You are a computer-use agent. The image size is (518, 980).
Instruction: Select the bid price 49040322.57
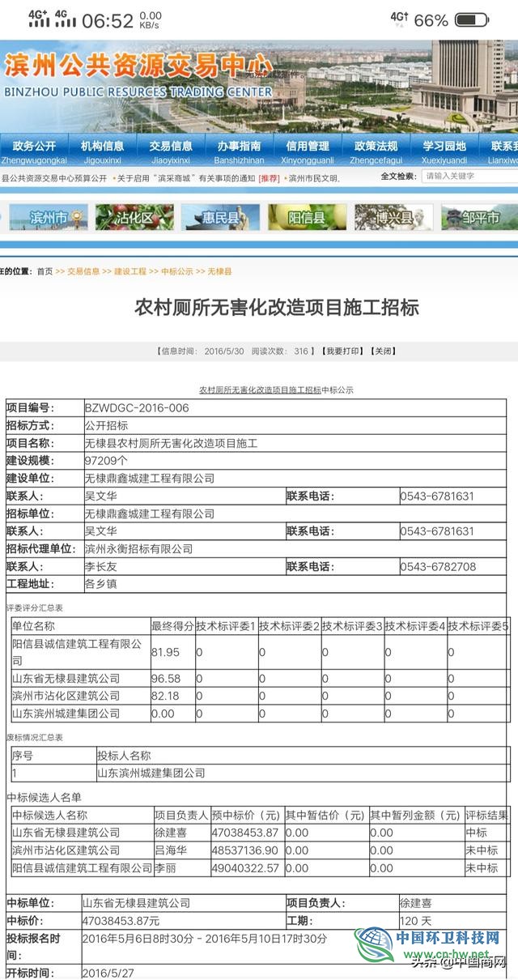(x=245, y=868)
